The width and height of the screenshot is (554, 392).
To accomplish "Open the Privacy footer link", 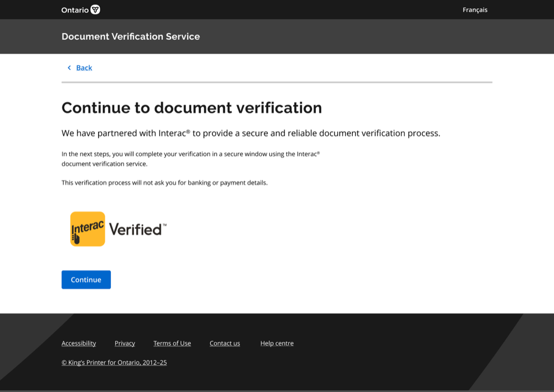I will point(125,343).
